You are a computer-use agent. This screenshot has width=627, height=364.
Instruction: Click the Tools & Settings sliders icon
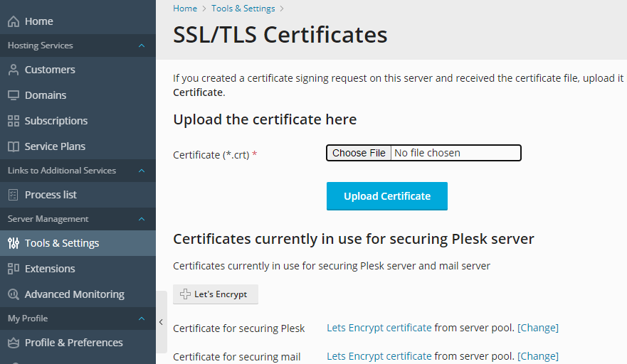click(x=14, y=243)
